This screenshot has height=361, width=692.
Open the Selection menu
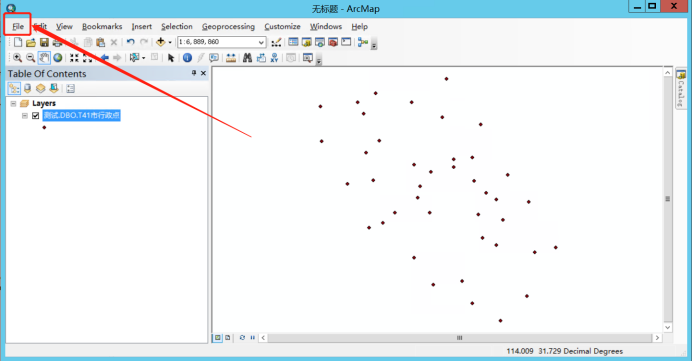click(177, 26)
